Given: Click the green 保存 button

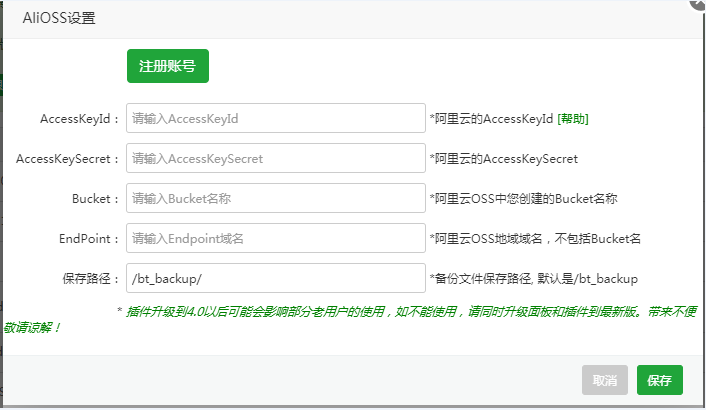Looking at the screenshot, I should point(659,380).
